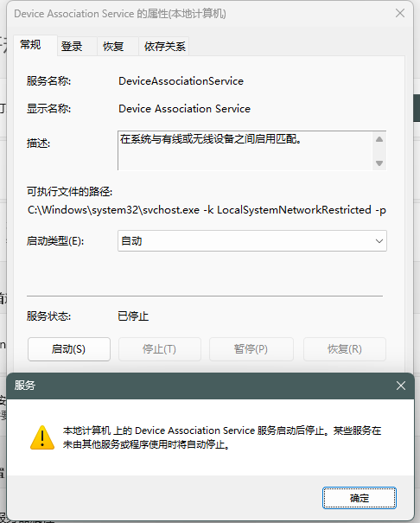
Task: Open the 启动类型 combo box showing 自动
Action: click(x=252, y=241)
